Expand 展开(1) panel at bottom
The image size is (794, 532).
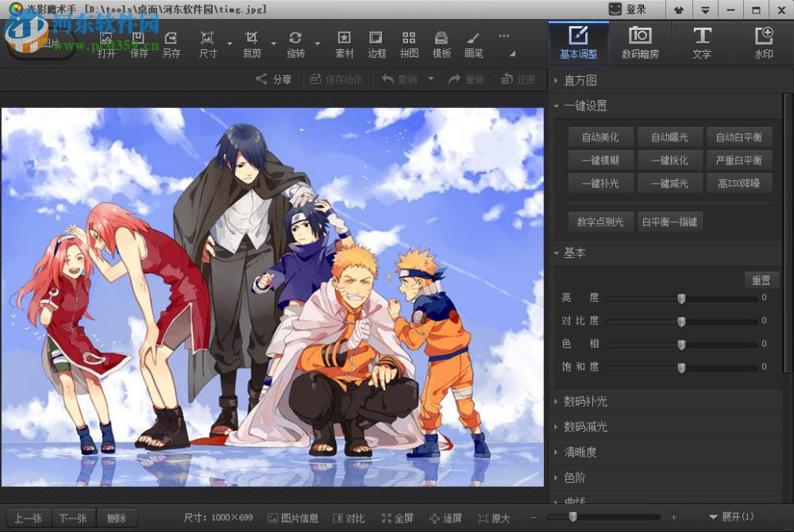coord(732,517)
